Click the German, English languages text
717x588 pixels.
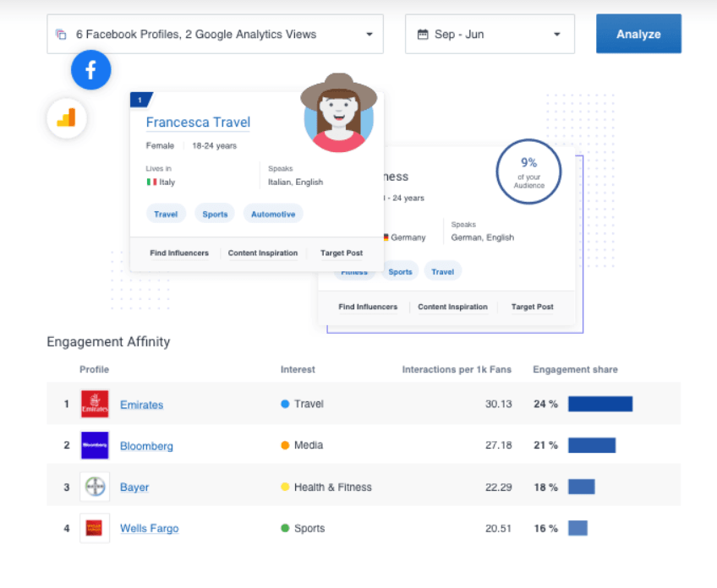pyautogui.click(x=483, y=237)
